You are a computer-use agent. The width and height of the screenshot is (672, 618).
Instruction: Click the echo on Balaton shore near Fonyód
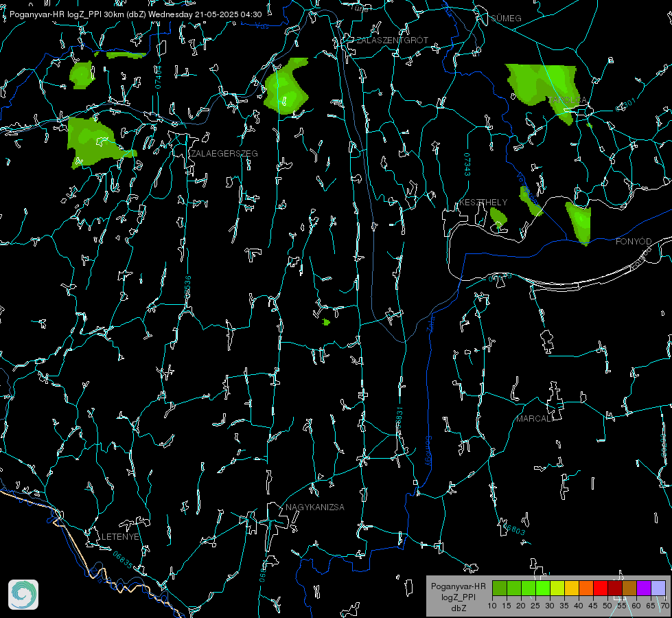579,223
